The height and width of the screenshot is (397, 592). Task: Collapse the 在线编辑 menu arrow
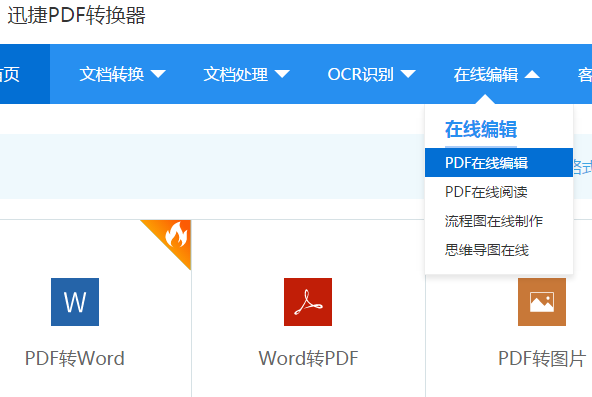point(532,74)
